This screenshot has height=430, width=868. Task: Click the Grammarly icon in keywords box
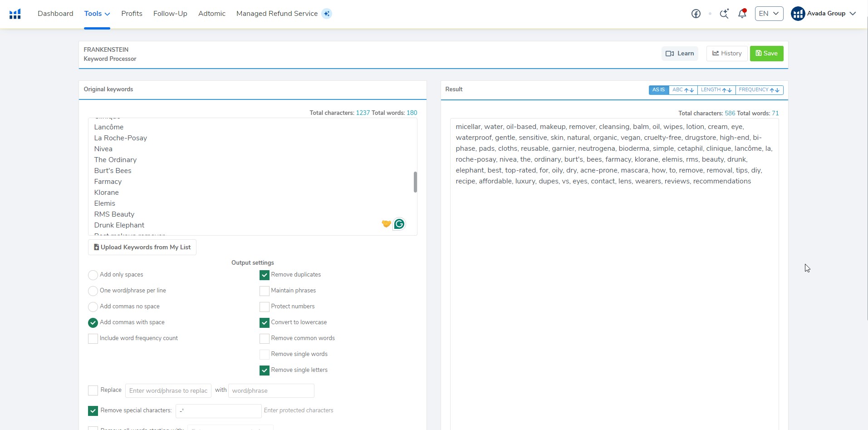(x=399, y=224)
